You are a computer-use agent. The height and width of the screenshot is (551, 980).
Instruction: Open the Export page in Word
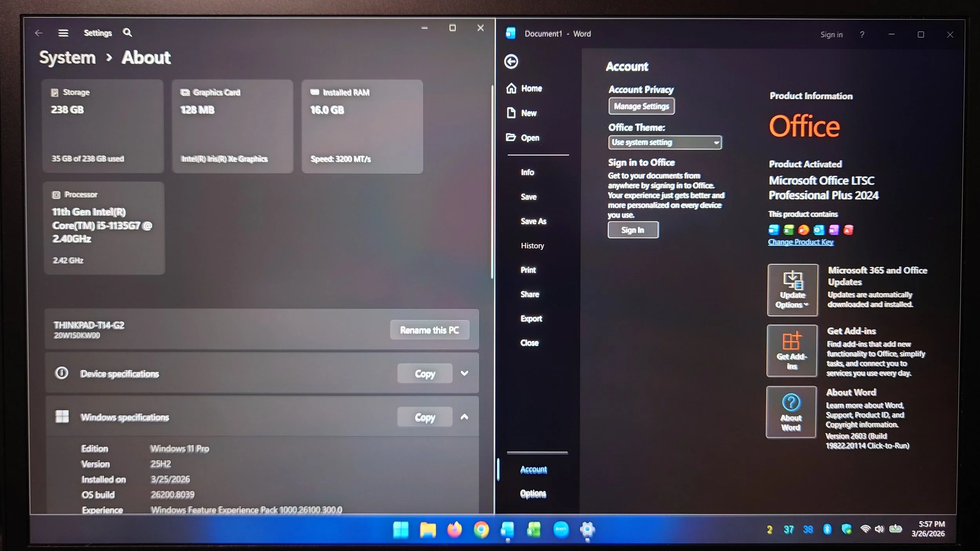click(531, 319)
